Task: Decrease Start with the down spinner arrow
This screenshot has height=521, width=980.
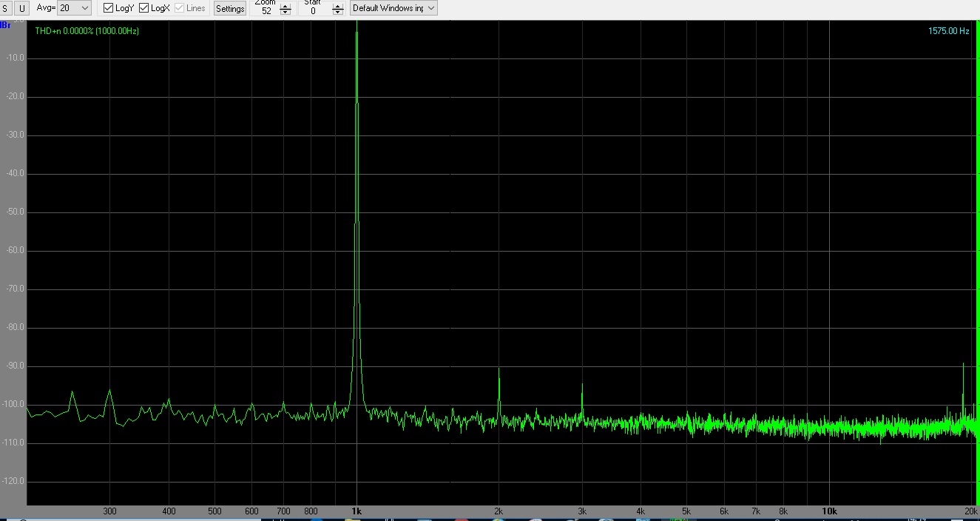Action: [338, 13]
